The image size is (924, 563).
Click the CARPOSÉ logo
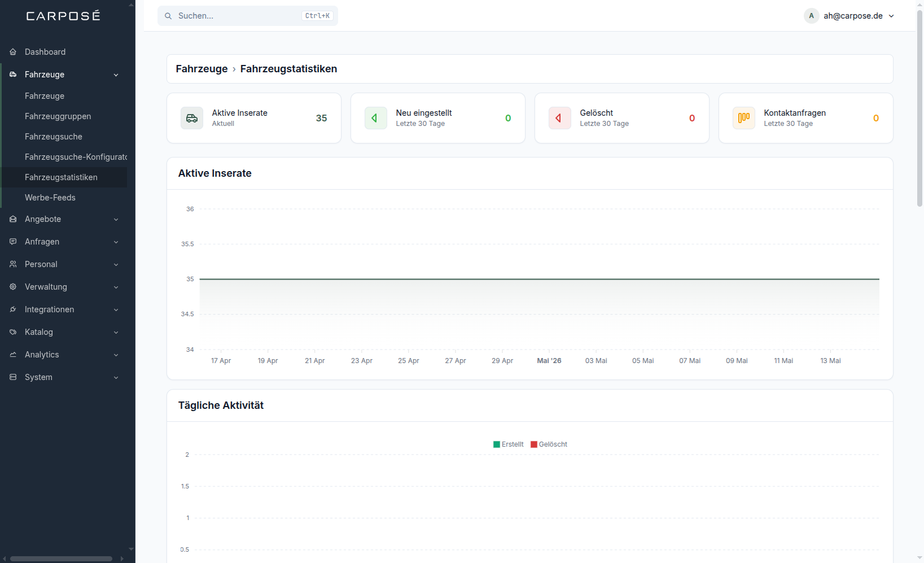63,15
